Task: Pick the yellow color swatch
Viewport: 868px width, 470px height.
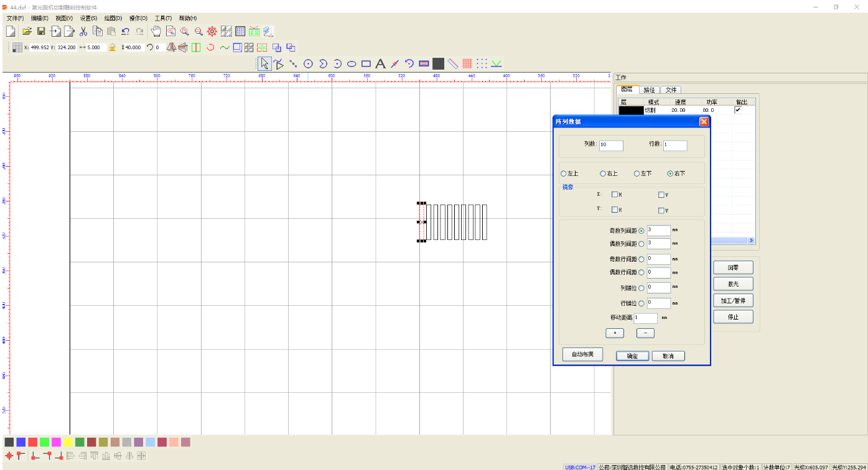Action: [x=68, y=442]
